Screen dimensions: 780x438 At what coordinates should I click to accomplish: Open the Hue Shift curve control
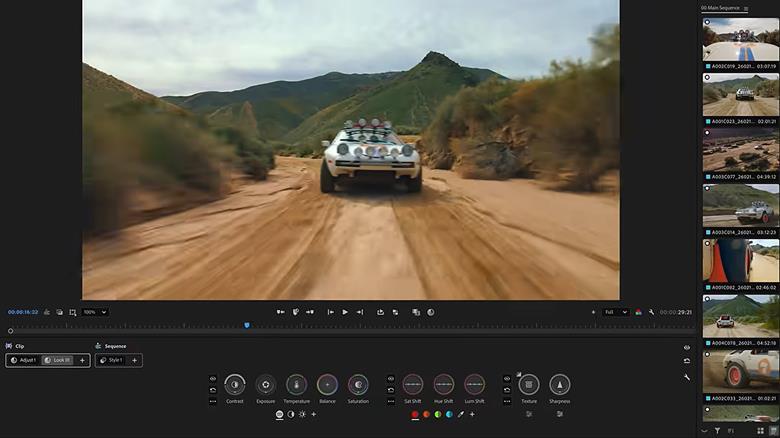[443, 384]
